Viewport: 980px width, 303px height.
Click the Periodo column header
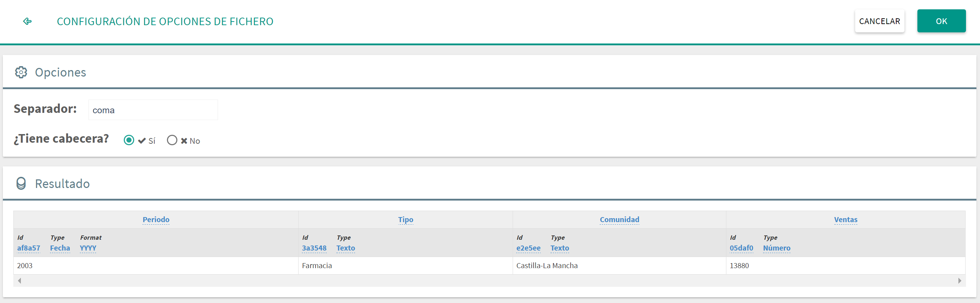(156, 219)
